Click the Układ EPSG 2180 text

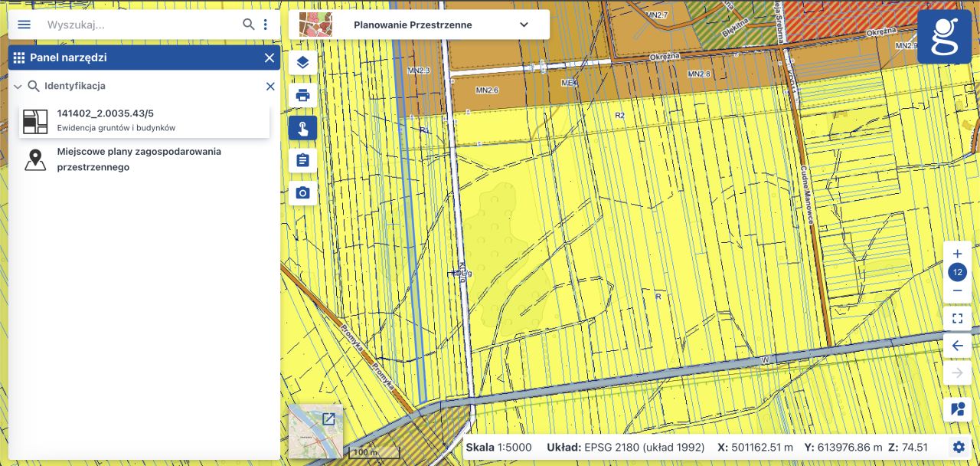tap(626, 448)
